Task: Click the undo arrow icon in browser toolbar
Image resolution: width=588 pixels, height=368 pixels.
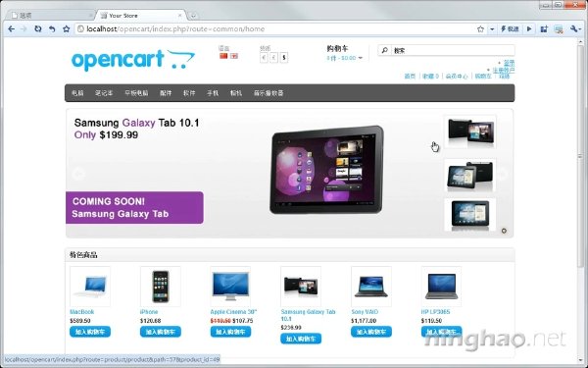Action: pos(52,28)
